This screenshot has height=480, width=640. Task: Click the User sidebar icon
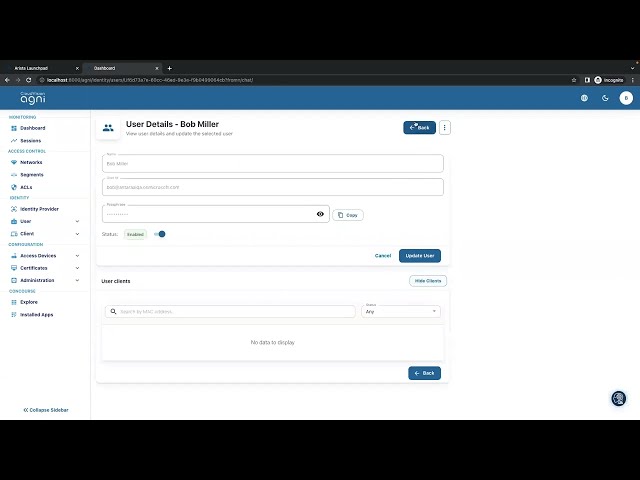[x=14, y=221]
